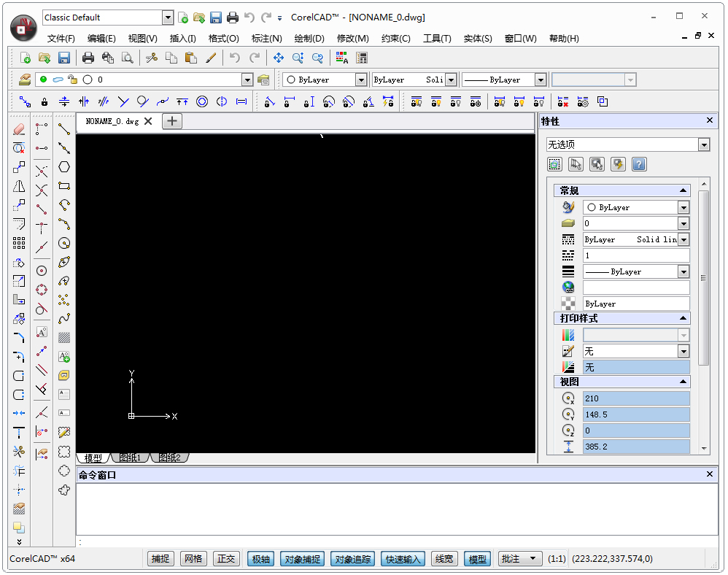The width and height of the screenshot is (728, 575).
Task: Click the plus button to add new drawing tab
Action: [x=171, y=121]
